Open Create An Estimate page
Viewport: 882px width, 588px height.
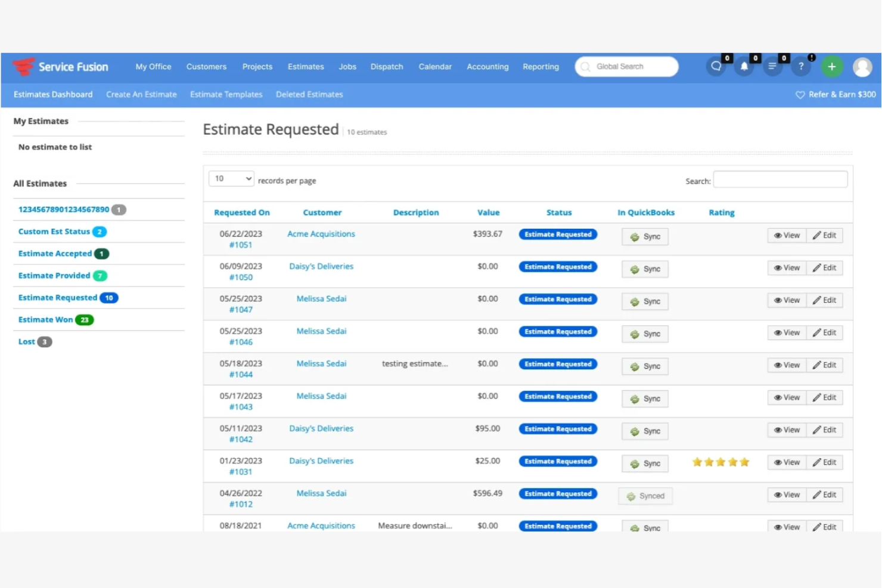141,94
